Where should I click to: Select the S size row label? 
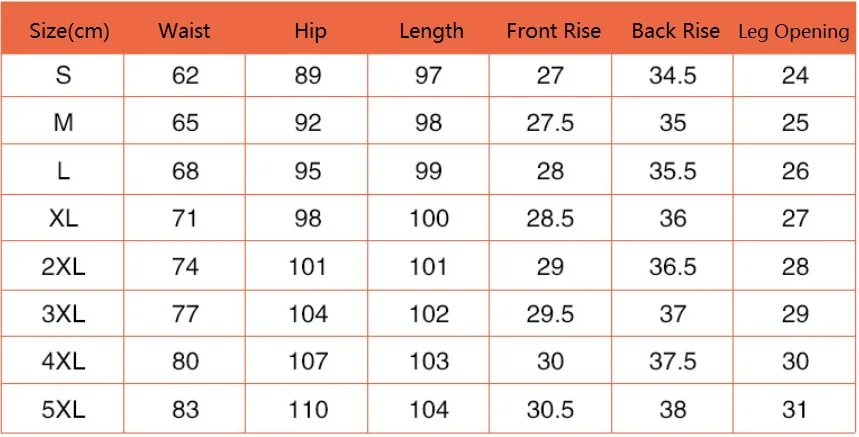63,75
